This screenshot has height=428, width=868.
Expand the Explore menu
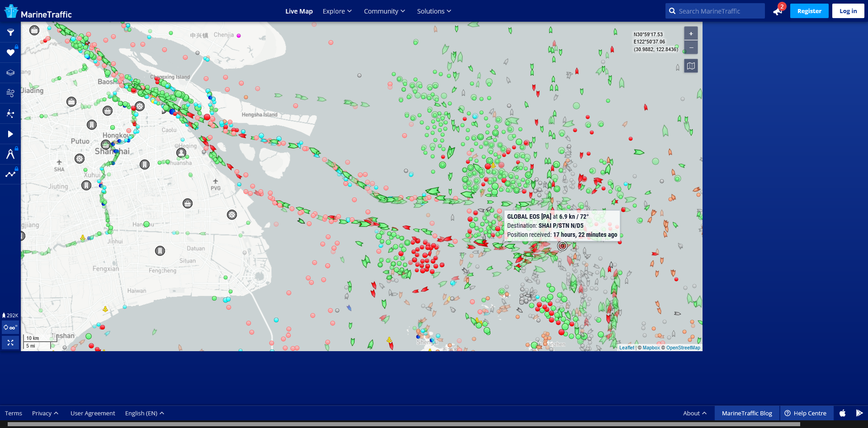(x=337, y=11)
